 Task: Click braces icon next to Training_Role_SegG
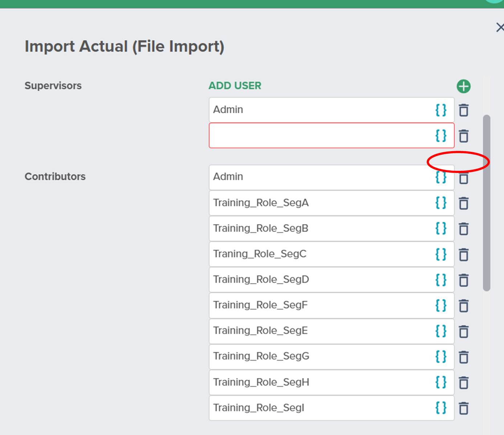(441, 357)
